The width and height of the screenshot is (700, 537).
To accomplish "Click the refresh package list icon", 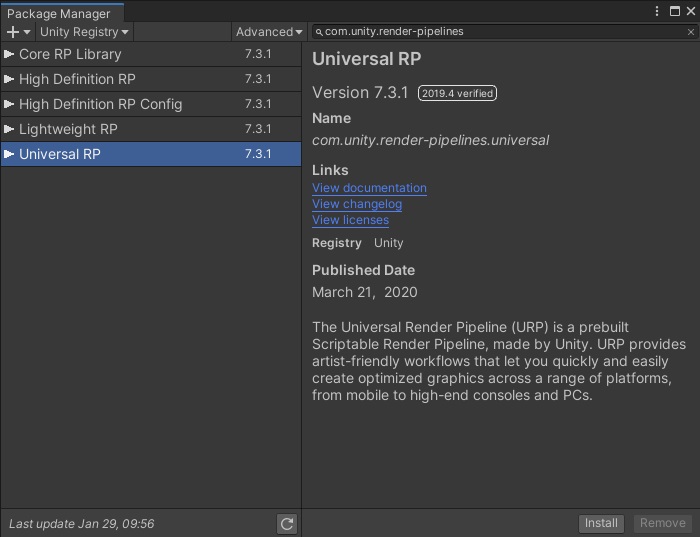I will pos(287,523).
